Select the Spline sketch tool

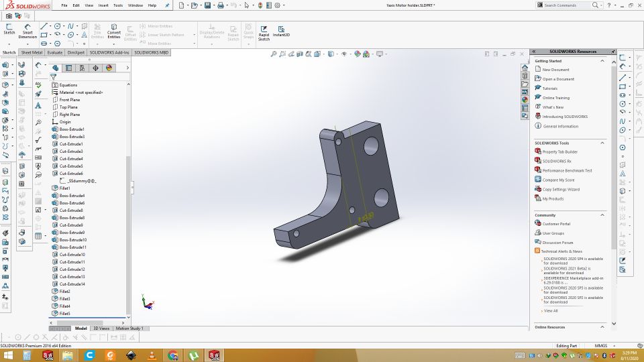tap(70, 26)
